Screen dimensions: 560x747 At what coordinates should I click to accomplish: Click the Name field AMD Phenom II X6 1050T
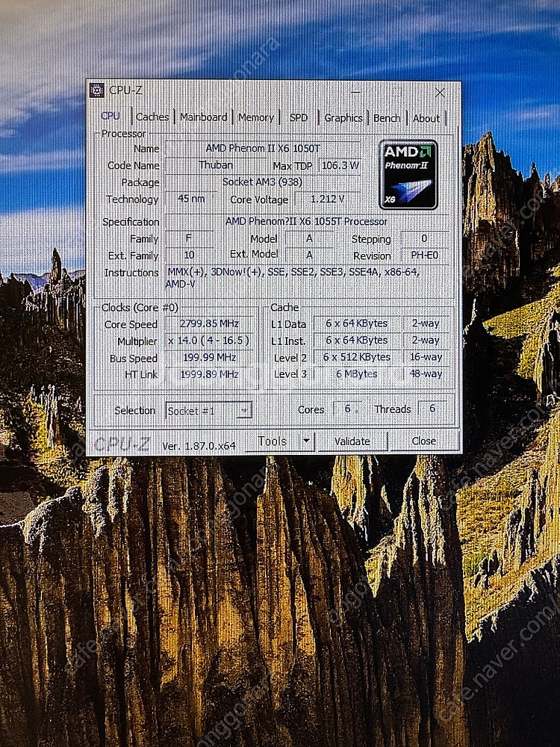point(263,149)
